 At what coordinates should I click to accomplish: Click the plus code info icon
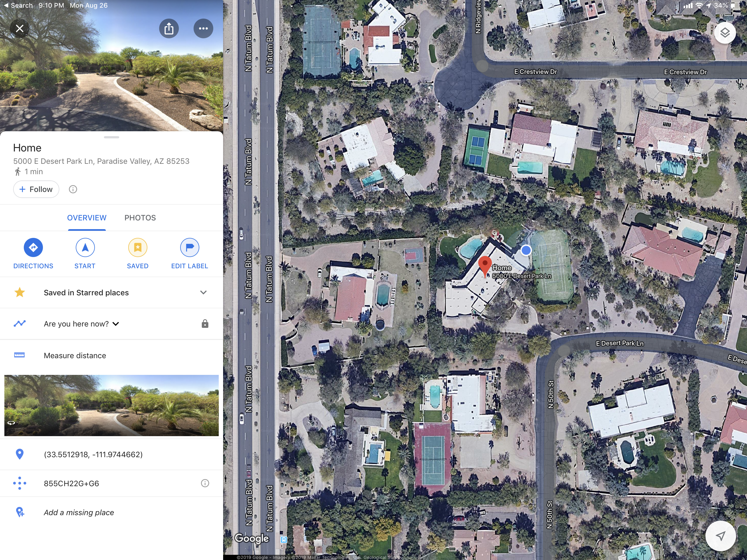pos(205,483)
